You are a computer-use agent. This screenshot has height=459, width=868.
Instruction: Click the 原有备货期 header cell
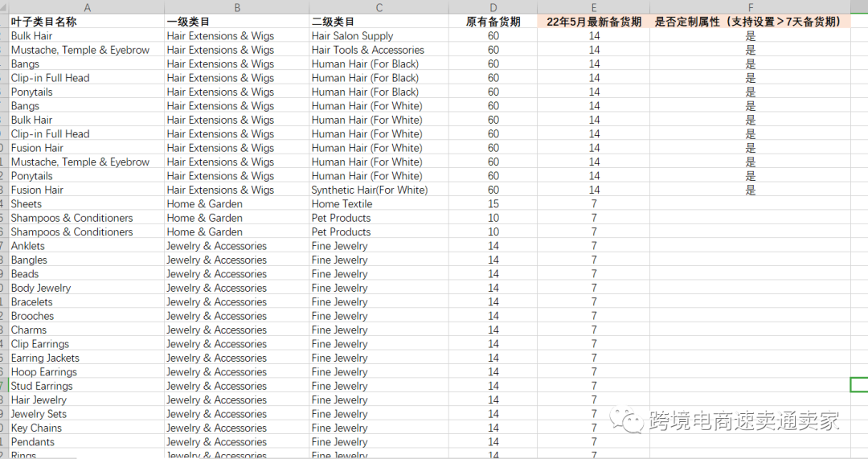click(x=493, y=22)
